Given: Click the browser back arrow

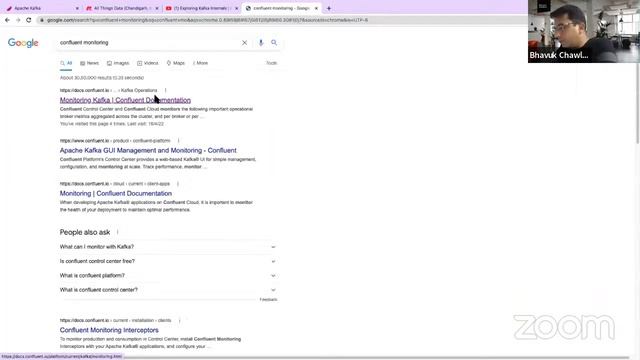Looking at the screenshot, I should pyautogui.click(x=7, y=20).
